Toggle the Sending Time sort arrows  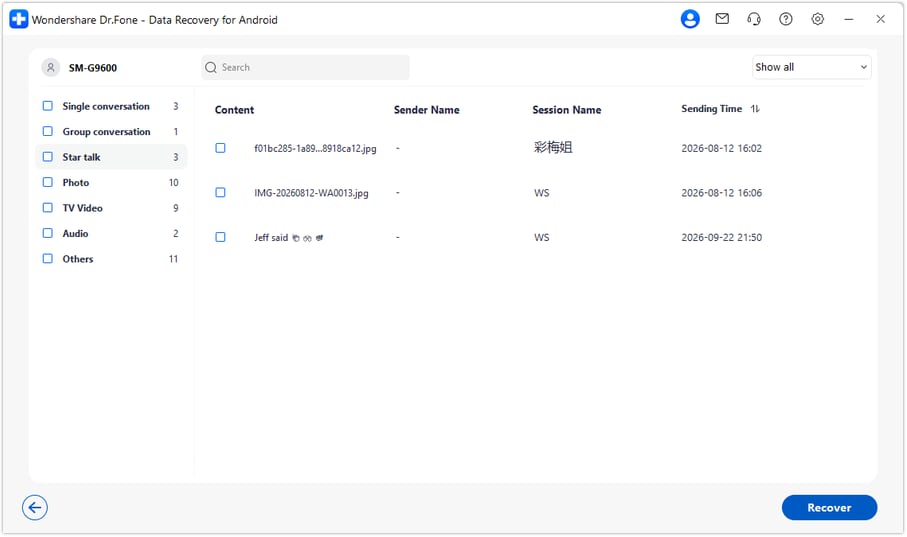[x=755, y=109]
